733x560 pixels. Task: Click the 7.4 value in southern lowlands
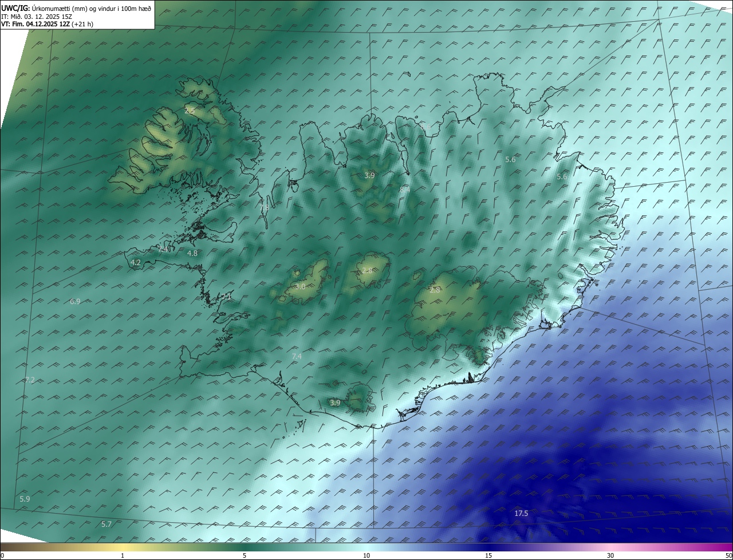click(x=297, y=357)
